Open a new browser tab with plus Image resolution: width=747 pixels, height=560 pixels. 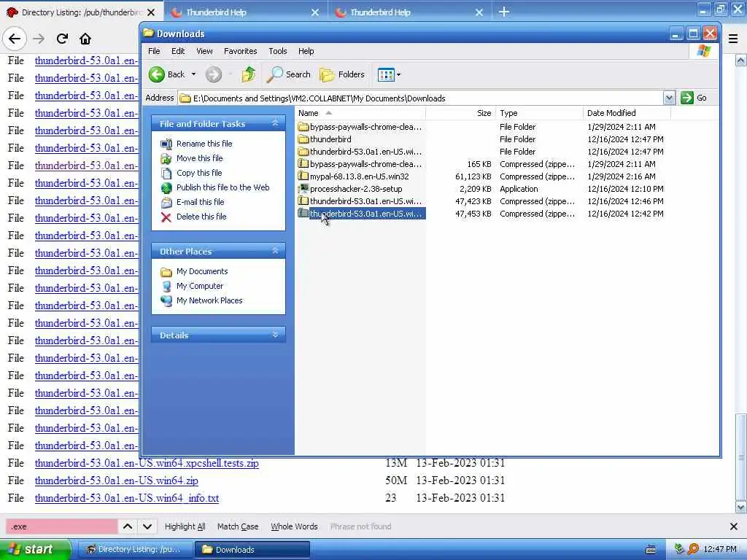[x=504, y=12]
